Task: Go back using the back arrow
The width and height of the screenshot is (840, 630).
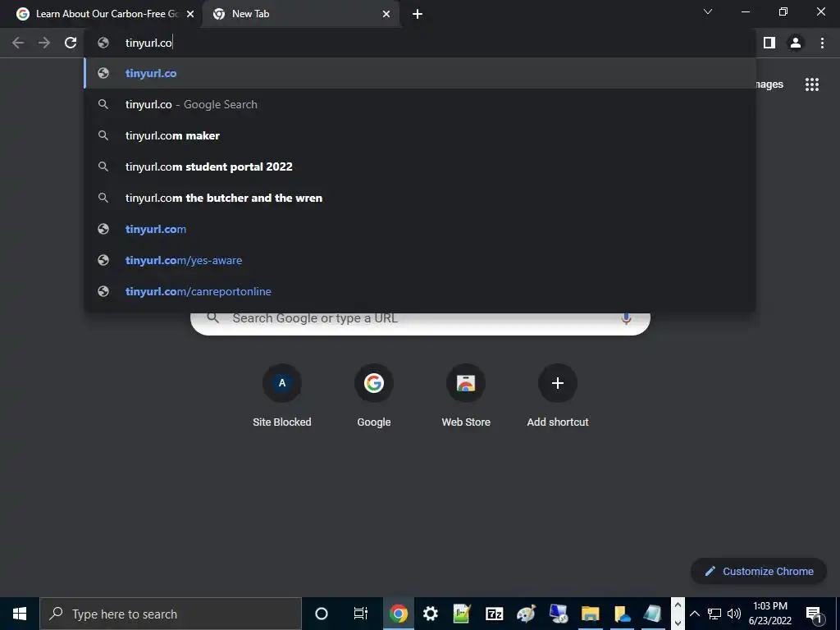Action: (18, 43)
